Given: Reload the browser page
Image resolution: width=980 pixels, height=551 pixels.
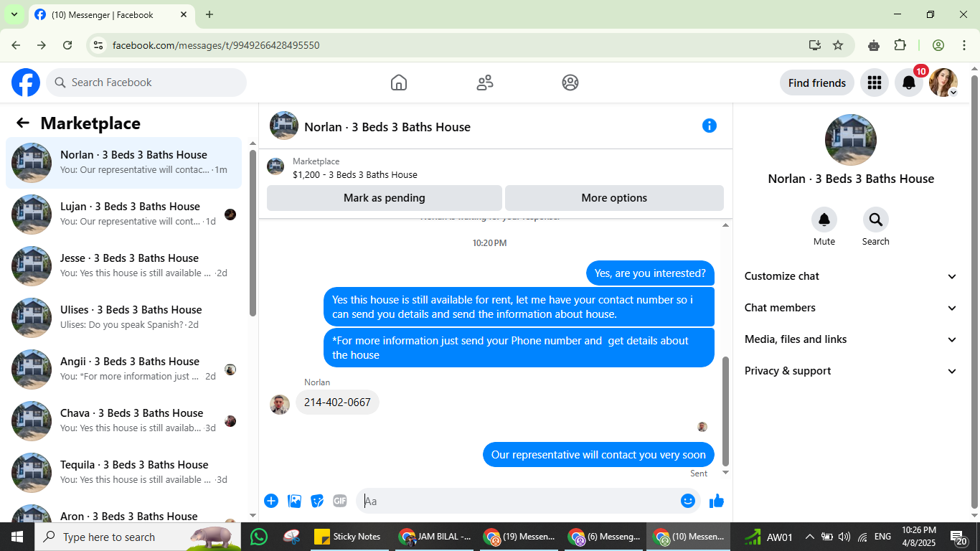Looking at the screenshot, I should (67, 45).
